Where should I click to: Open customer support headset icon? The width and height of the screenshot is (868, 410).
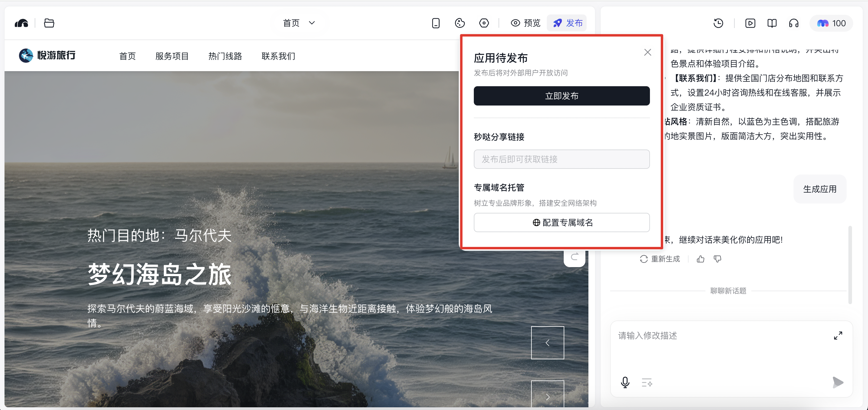(x=794, y=23)
